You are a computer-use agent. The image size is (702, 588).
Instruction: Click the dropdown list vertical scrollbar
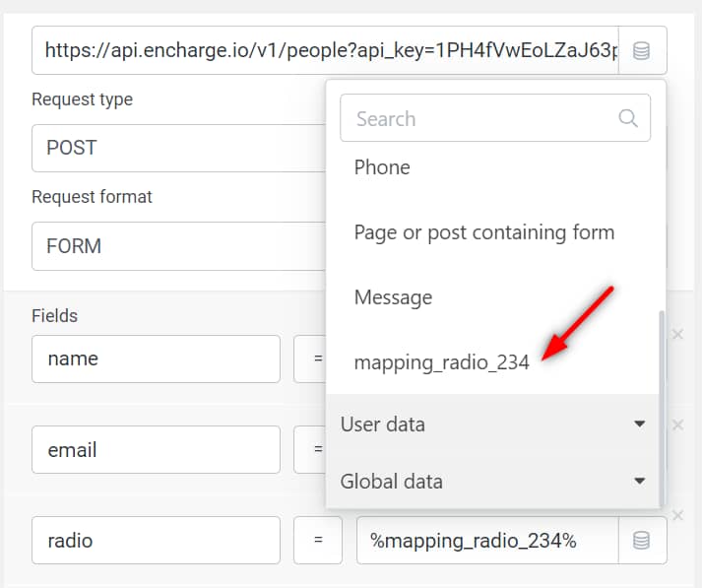coord(662,404)
